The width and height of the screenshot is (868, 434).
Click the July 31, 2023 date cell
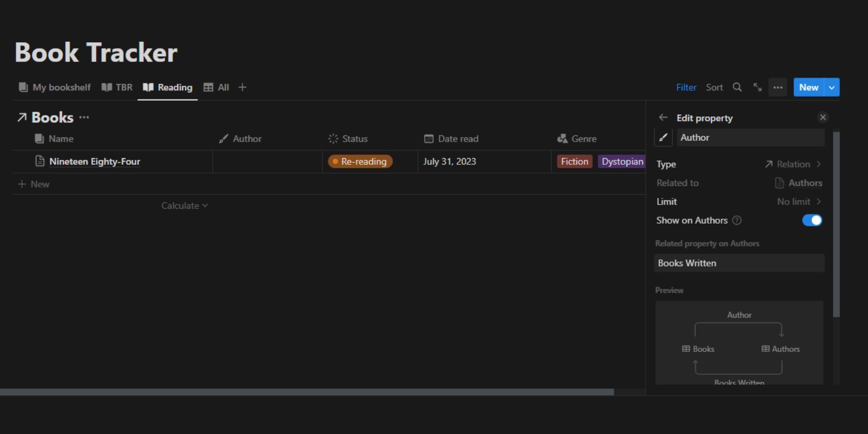click(x=450, y=161)
